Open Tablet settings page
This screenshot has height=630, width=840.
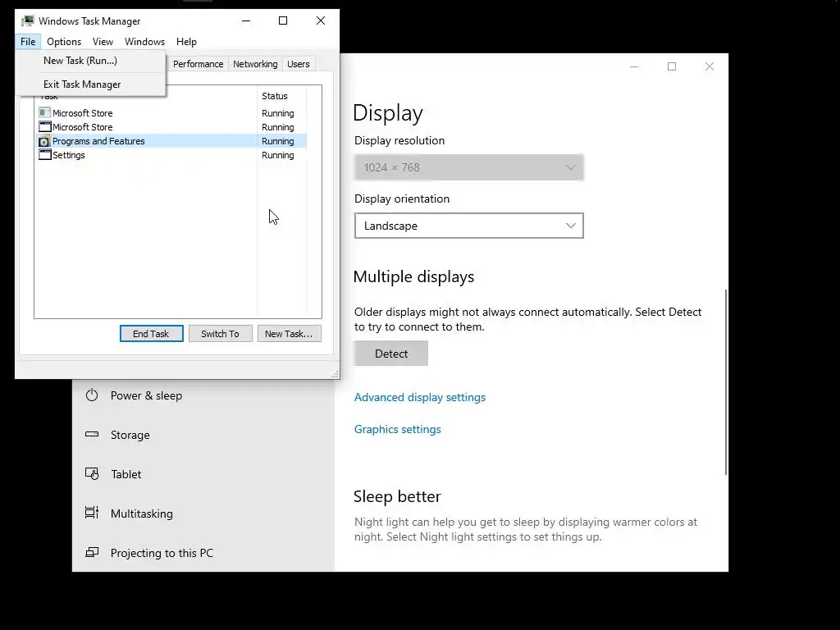coord(203,474)
